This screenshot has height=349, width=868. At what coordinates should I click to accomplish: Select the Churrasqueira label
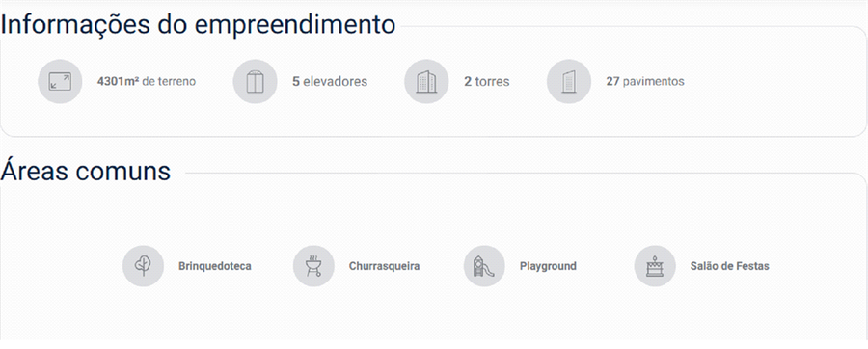[384, 267]
